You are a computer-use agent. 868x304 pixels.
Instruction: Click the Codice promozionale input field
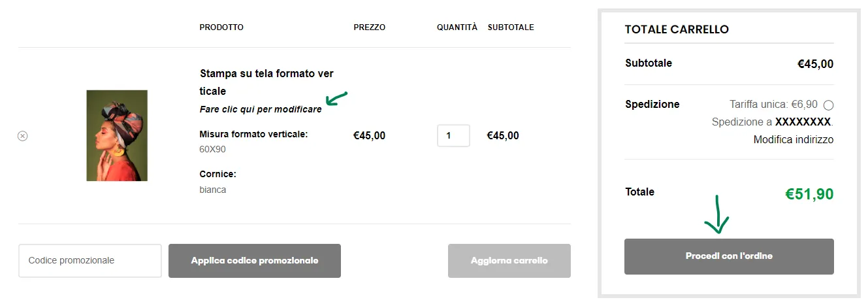90,261
